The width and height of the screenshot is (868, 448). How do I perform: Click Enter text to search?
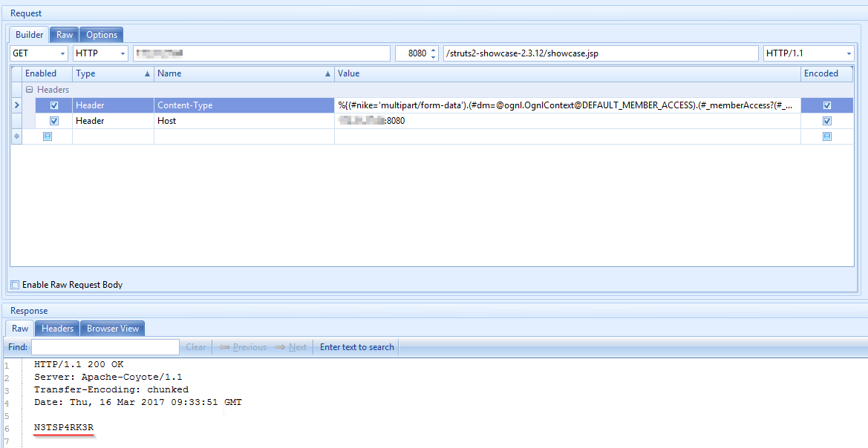(x=356, y=346)
